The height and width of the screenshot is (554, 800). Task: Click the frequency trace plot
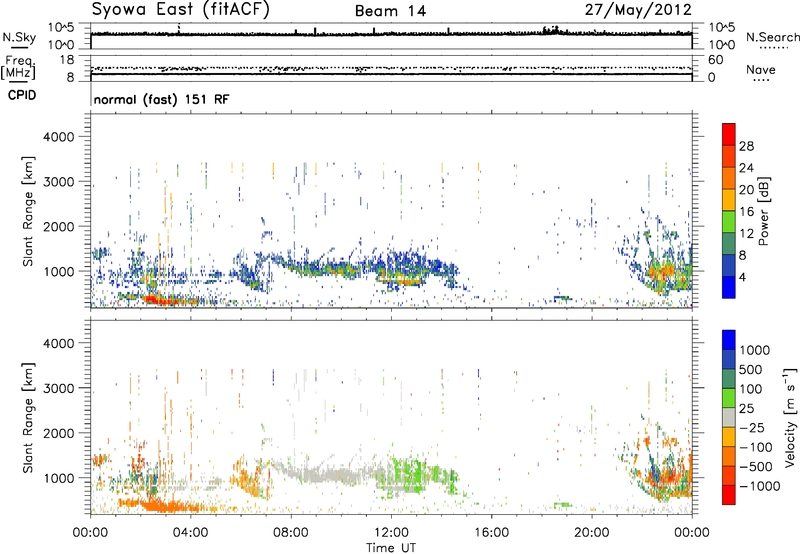(391, 68)
